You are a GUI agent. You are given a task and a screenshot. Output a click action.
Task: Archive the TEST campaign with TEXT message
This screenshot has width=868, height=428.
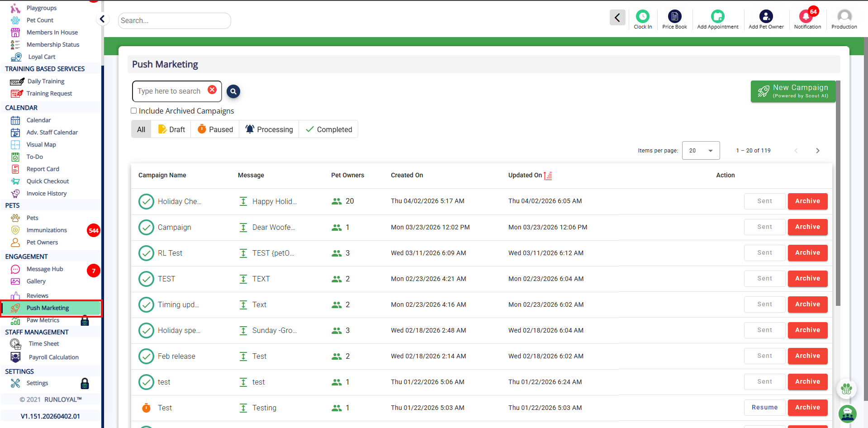(807, 279)
